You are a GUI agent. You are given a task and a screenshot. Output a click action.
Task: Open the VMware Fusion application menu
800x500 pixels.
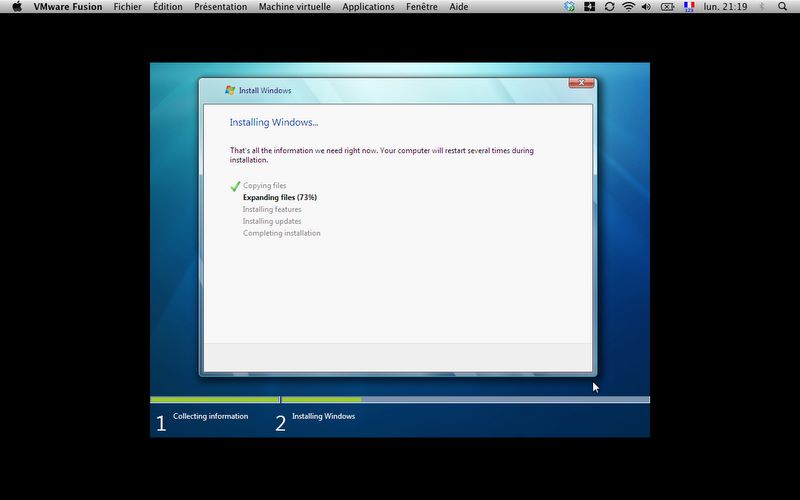(68, 7)
